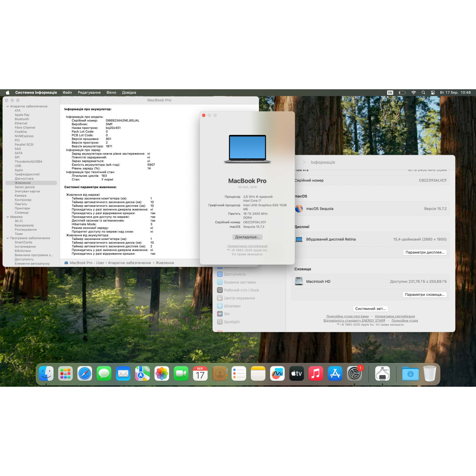Screen dimensions: 476x476
Task: Launch Safari from the Dock
Action: tap(84, 373)
